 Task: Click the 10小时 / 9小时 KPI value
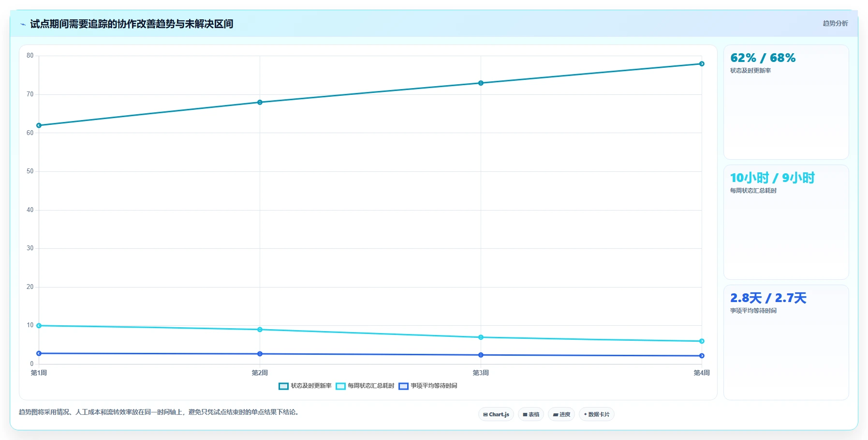pyautogui.click(x=772, y=178)
